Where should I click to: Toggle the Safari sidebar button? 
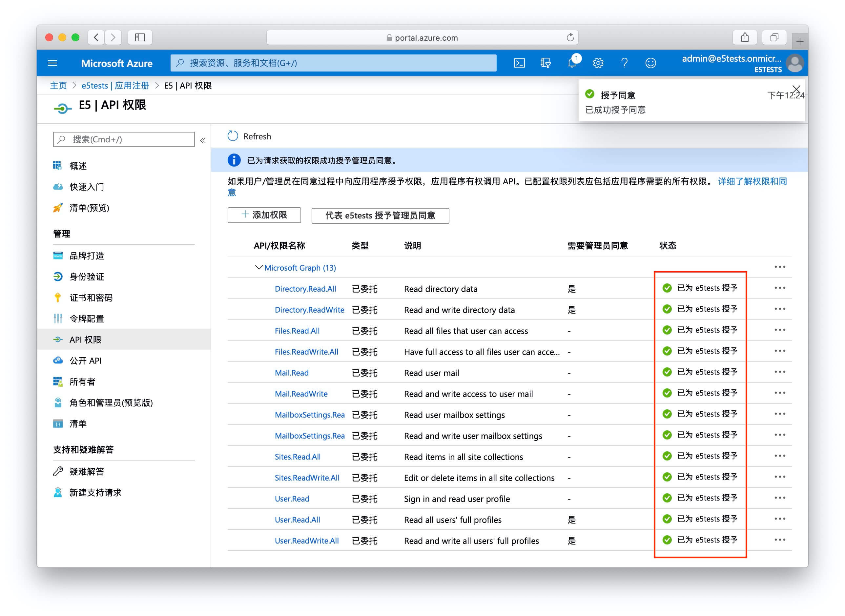140,37
